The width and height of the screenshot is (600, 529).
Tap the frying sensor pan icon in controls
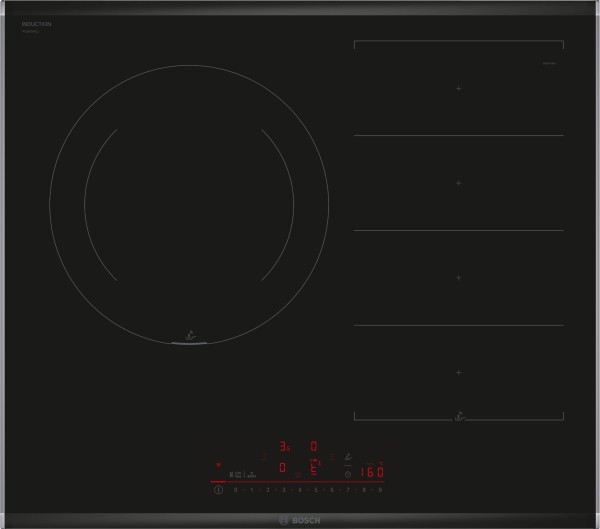349,455
